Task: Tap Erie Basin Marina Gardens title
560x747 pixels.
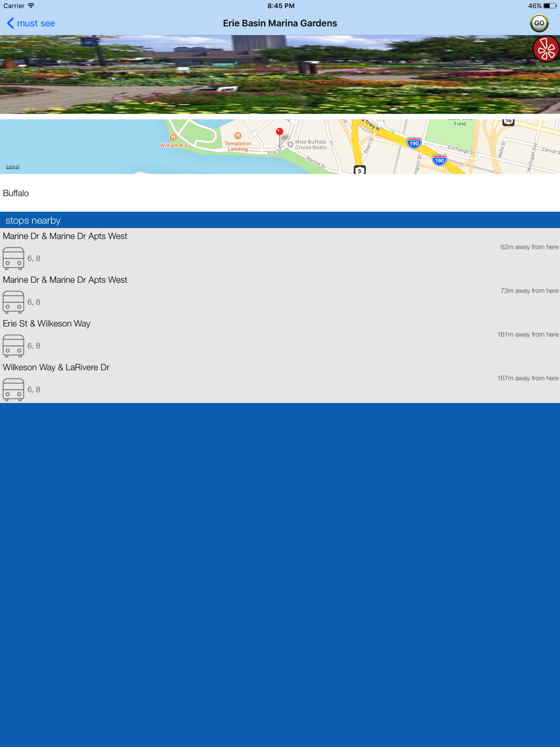Action: [280, 23]
